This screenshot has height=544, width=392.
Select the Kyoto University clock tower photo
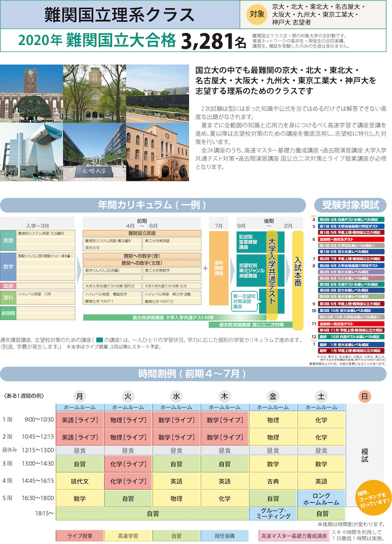31,94
